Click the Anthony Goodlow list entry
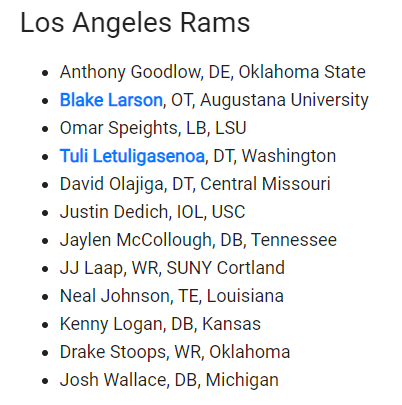 point(213,72)
